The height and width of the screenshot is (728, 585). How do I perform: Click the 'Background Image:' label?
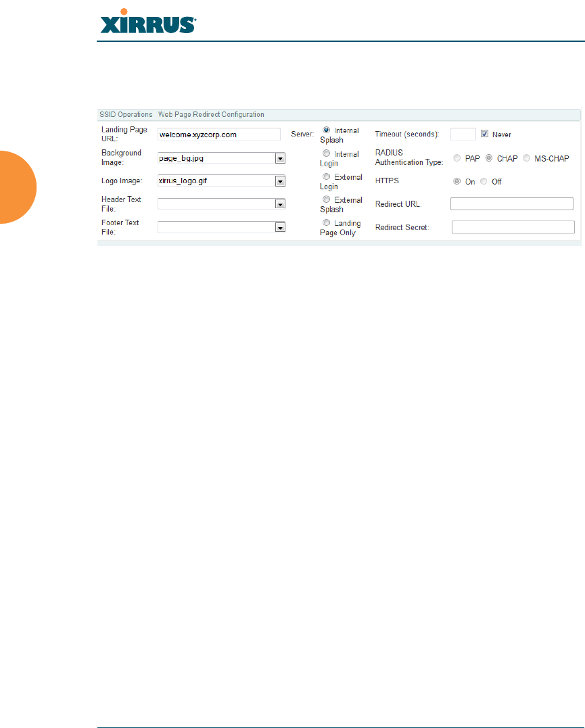coord(121,157)
